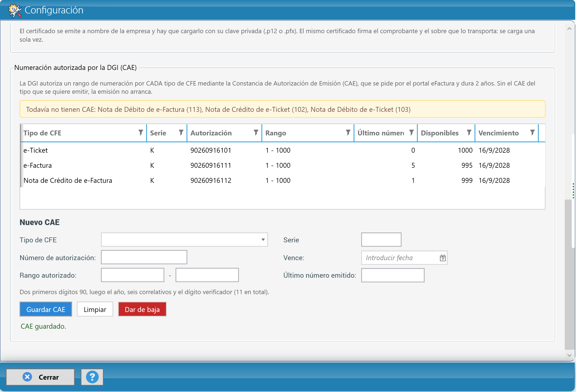Screen dimensions: 576x392
Task: Click authorization number 90260916101
Action: pyautogui.click(x=211, y=150)
